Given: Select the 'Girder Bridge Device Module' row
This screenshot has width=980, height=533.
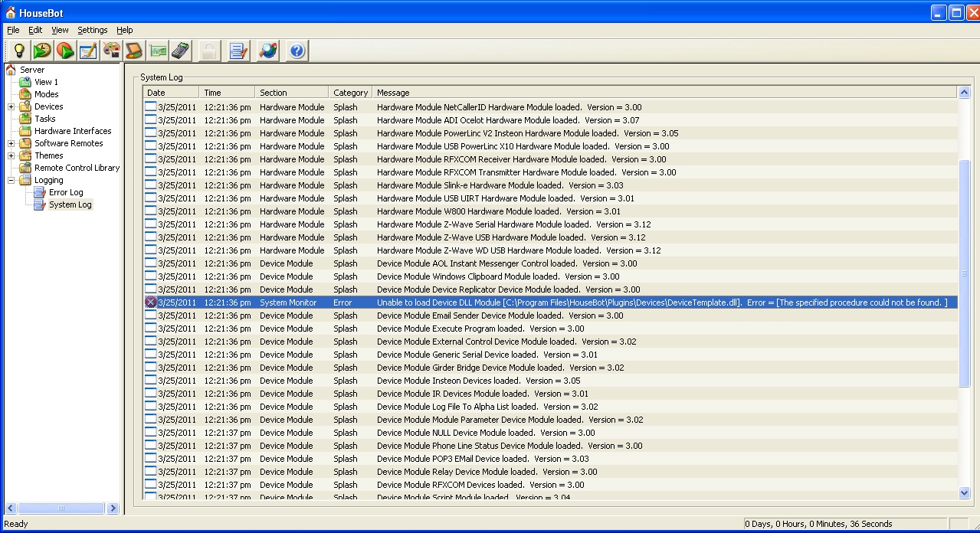Looking at the screenshot, I should pos(550,368).
